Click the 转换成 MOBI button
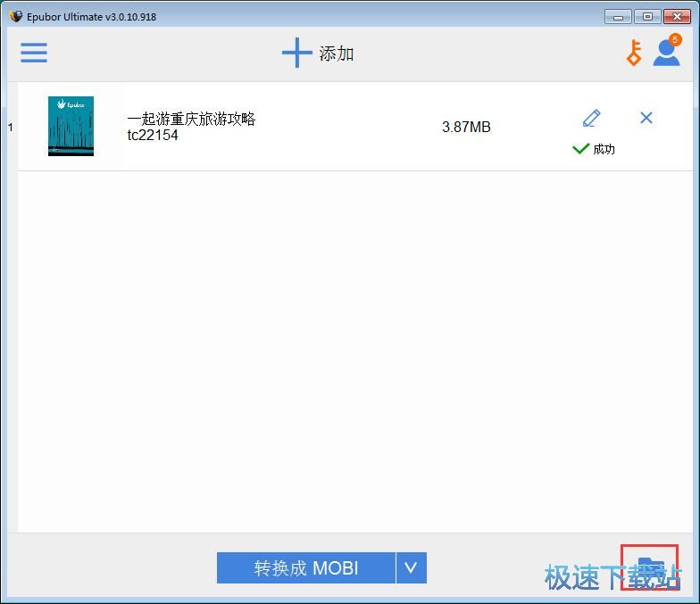This screenshot has height=604, width=700. (305, 567)
